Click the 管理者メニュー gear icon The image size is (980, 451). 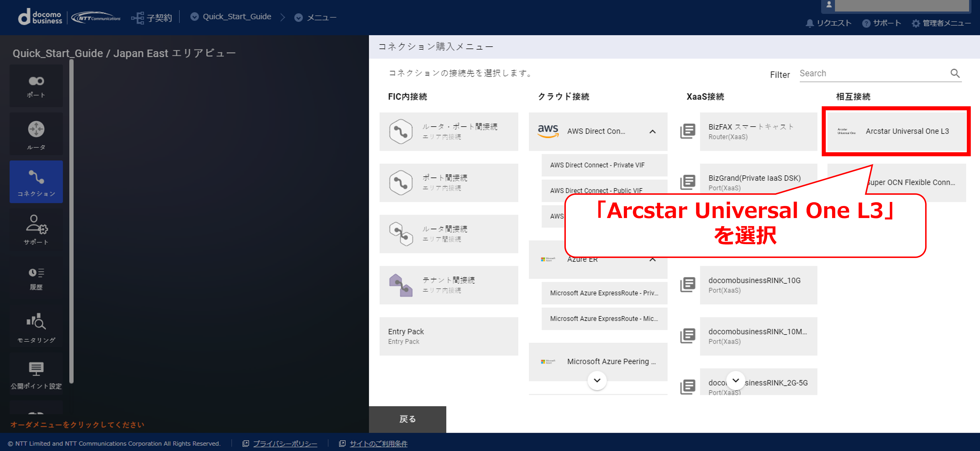click(x=916, y=23)
